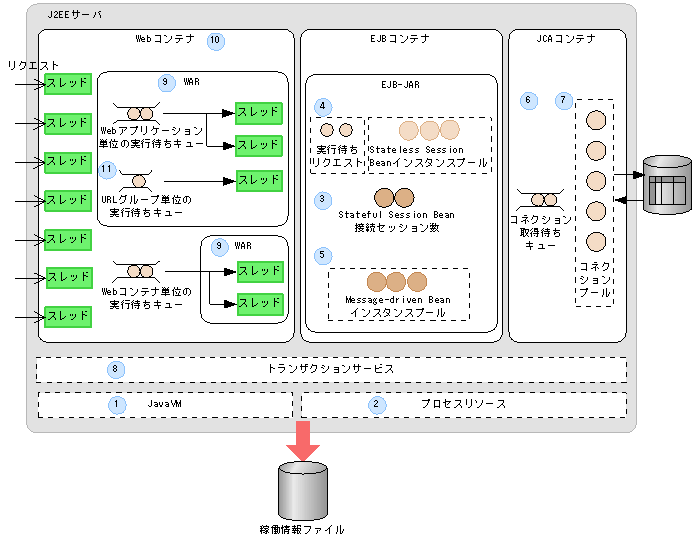Screen dimensions: 698x547
Task: Click the J2EEサーバ title text
Action: coord(74,15)
